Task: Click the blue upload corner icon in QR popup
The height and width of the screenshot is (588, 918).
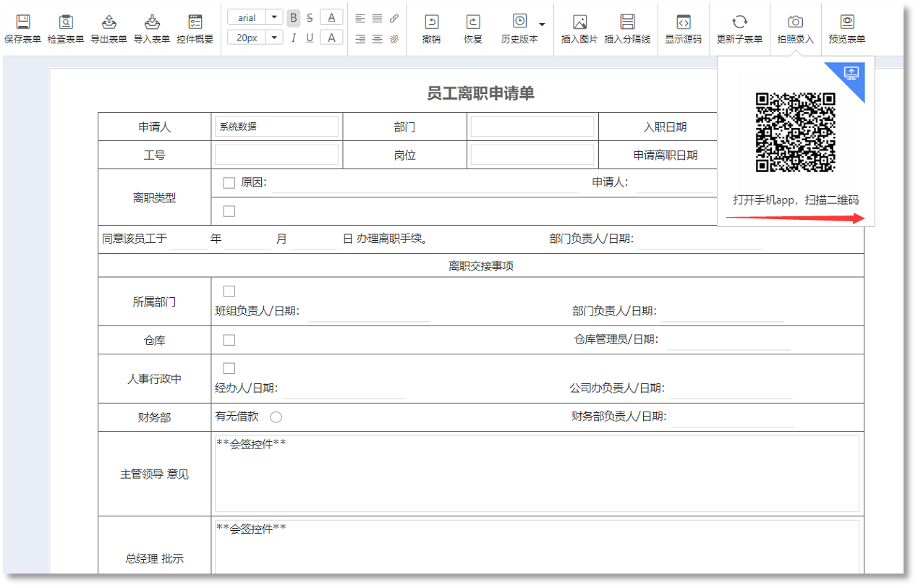Action: pyautogui.click(x=851, y=72)
